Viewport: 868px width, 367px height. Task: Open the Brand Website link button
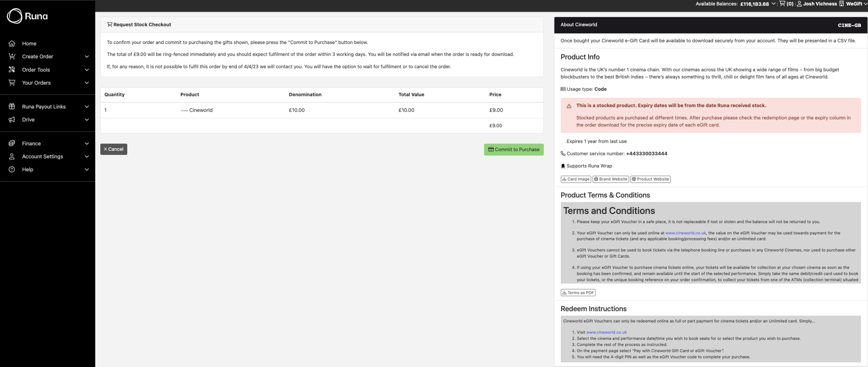tap(611, 179)
